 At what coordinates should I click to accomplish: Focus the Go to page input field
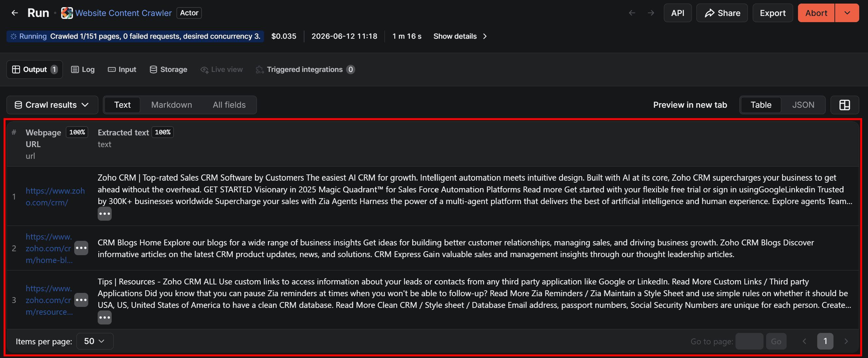[x=749, y=341]
